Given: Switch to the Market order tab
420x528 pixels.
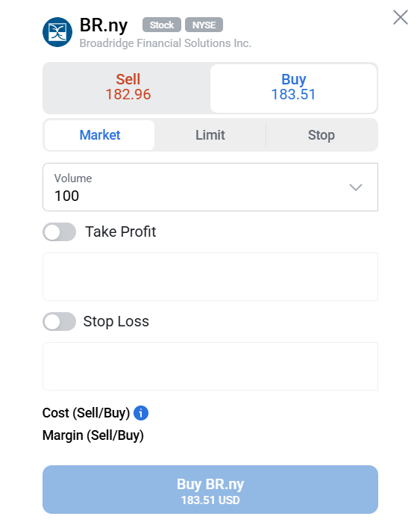Looking at the screenshot, I should 99,135.
